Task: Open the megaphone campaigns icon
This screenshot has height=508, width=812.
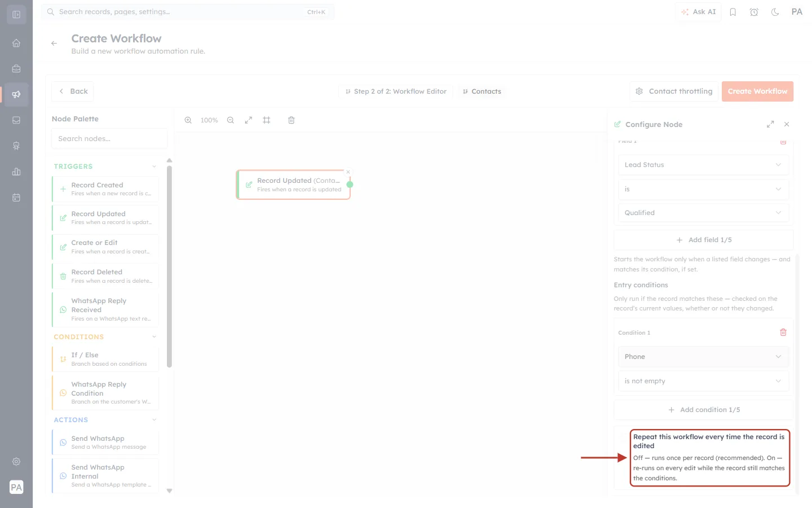Action: (x=16, y=94)
